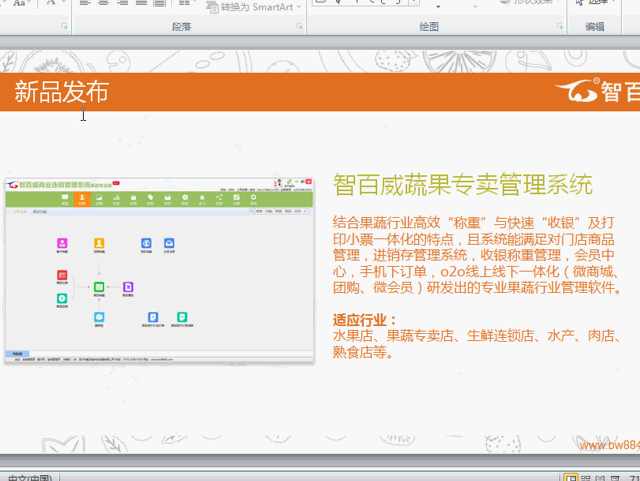Image resolution: width=640 pixels, height=481 pixels.
Task: Click the purple document icon in flowchart
Action: point(128,287)
